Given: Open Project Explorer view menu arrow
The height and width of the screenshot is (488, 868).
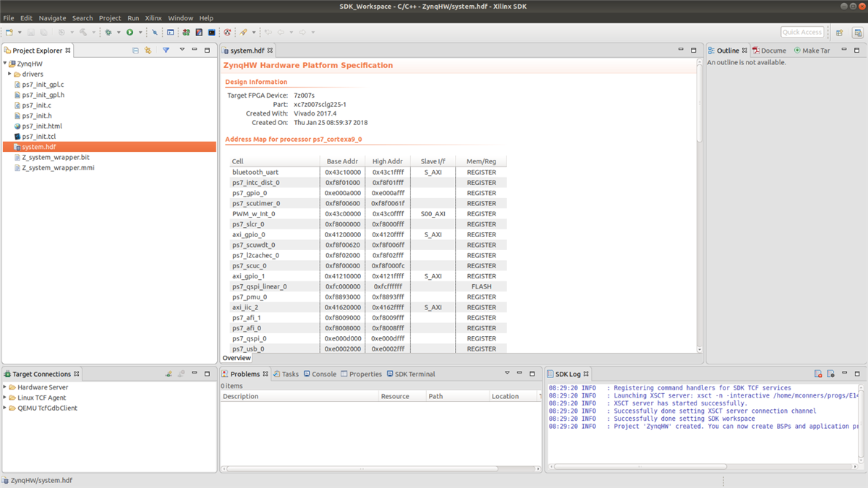Looking at the screenshot, I should click(x=182, y=50).
